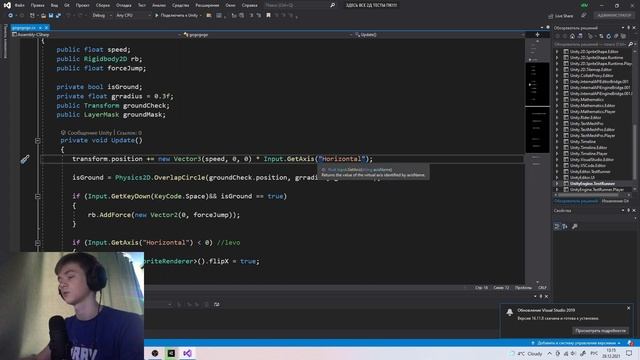Click the Solution Explorer sync icon
Image resolution: width=640 pixels, height=360 pixels.
[601, 36]
